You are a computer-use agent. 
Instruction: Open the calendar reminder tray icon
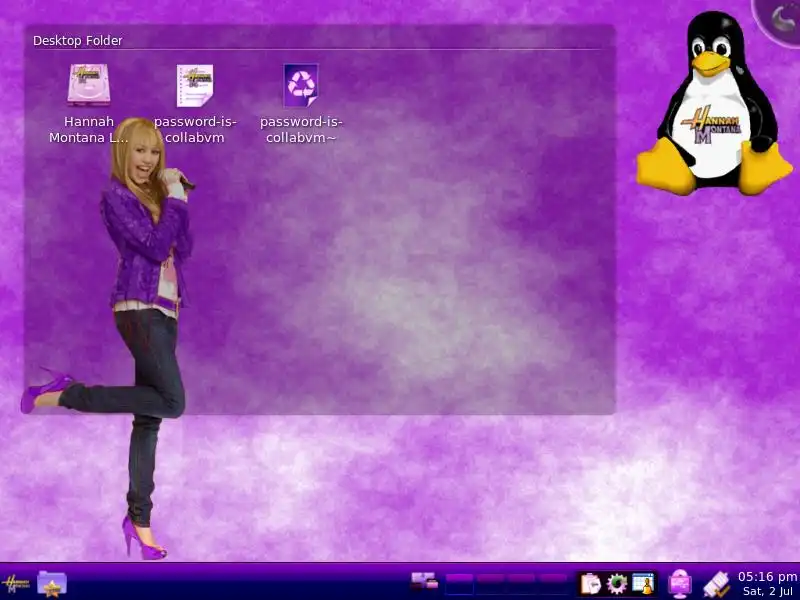(x=643, y=584)
